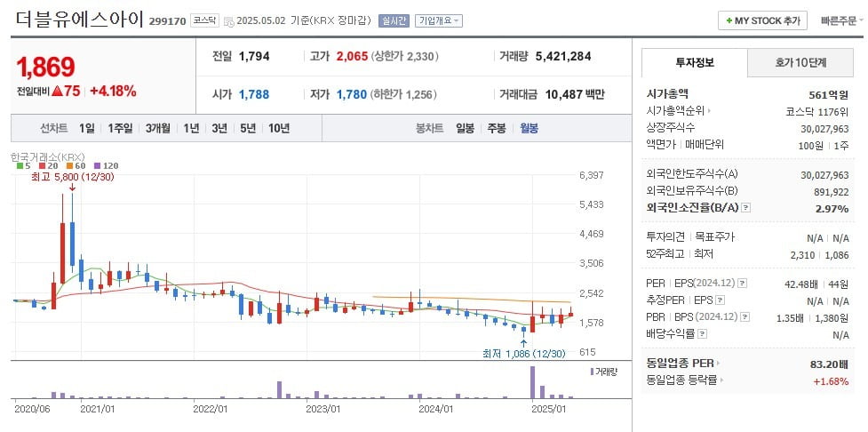
Task: Expand the 기업개요 dropdown
Action: pyautogui.click(x=438, y=21)
